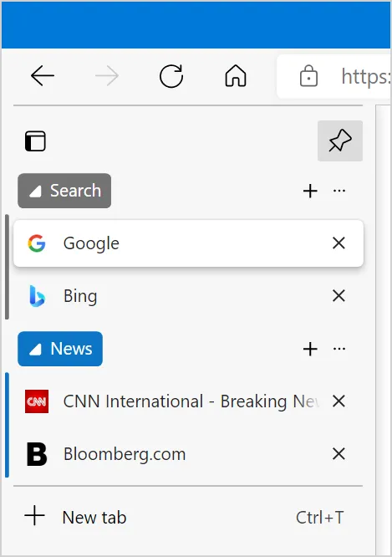Add a new tab to Search group
Screen dimensions: 392x557
click(x=310, y=191)
